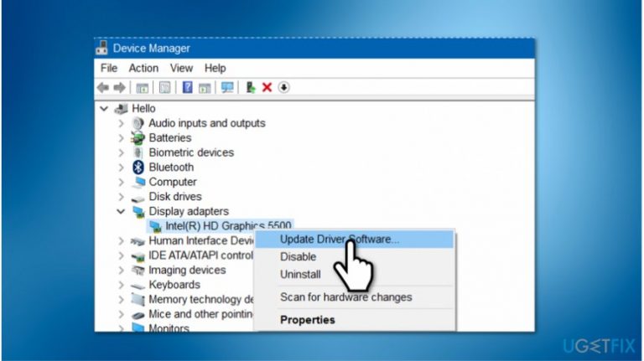Click the Audio inputs and outputs speaker icon
The width and height of the screenshot is (644, 361).
coord(138,123)
